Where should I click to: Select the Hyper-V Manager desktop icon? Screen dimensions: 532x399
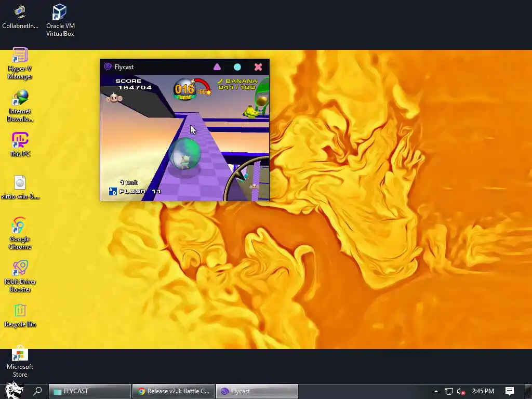pyautogui.click(x=20, y=63)
